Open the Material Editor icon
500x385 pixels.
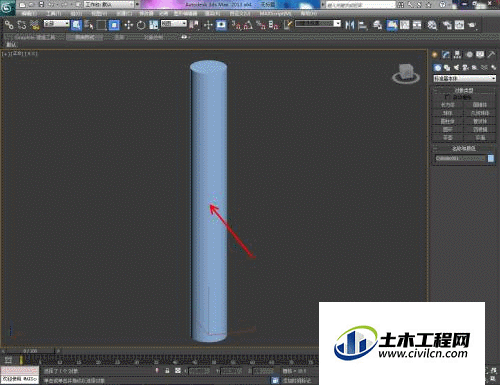pos(432,25)
